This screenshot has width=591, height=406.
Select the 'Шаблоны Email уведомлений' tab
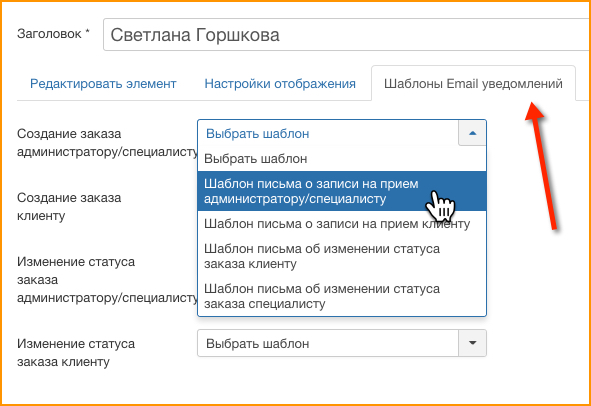pos(473,83)
